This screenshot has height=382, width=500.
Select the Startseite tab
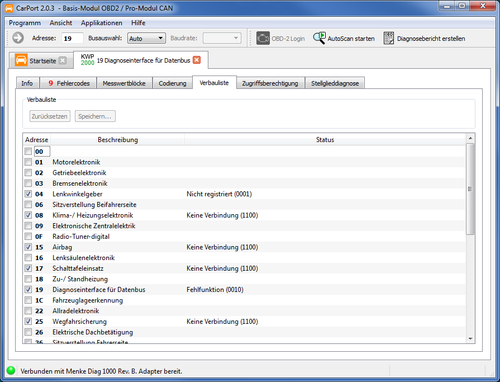[41, 61]
